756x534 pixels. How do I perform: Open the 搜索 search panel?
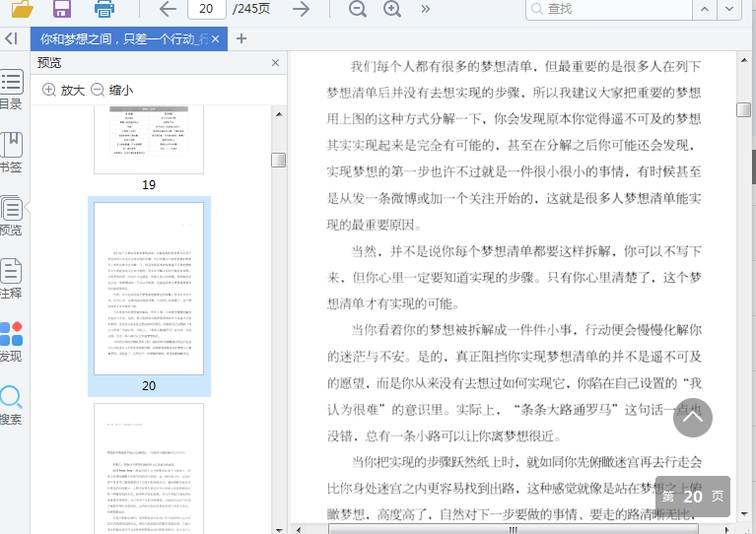[11, 405]
